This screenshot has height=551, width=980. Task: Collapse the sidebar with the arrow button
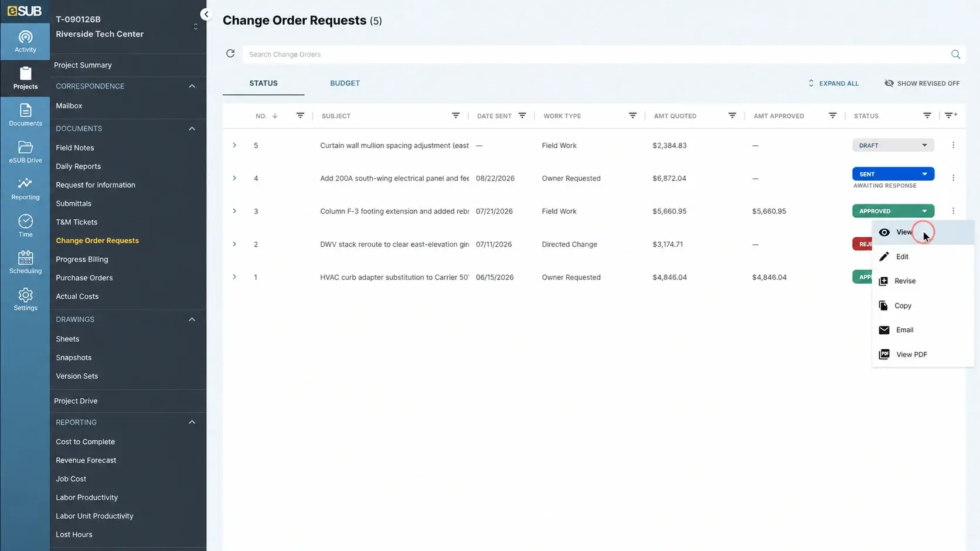[206, 14]
